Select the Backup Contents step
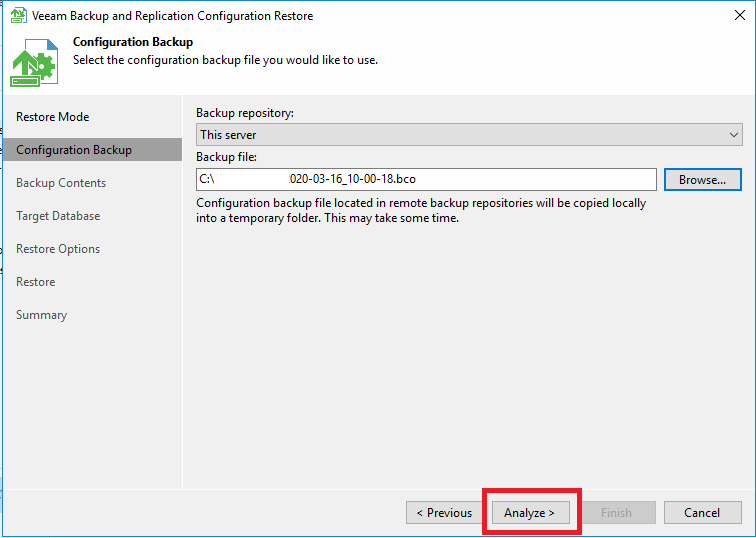The height and width of the screenshot is (538, 756). pyautogui.click(x=61, y=183)
